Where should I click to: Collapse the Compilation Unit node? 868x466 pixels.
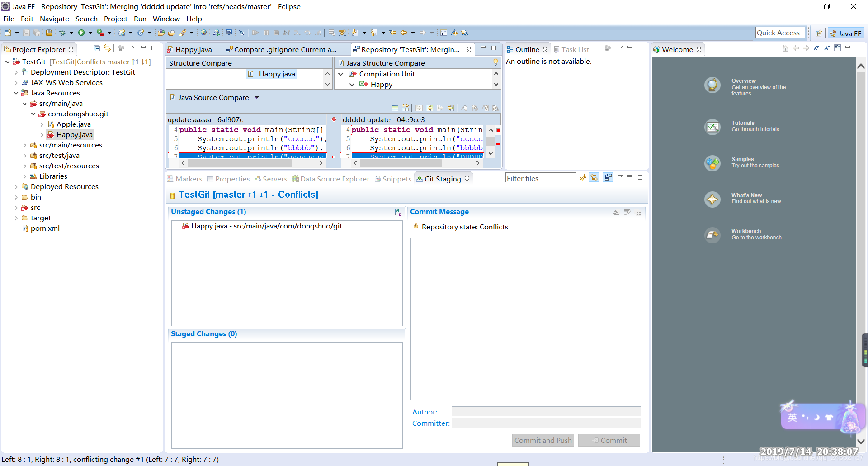[x=341, y=74]
